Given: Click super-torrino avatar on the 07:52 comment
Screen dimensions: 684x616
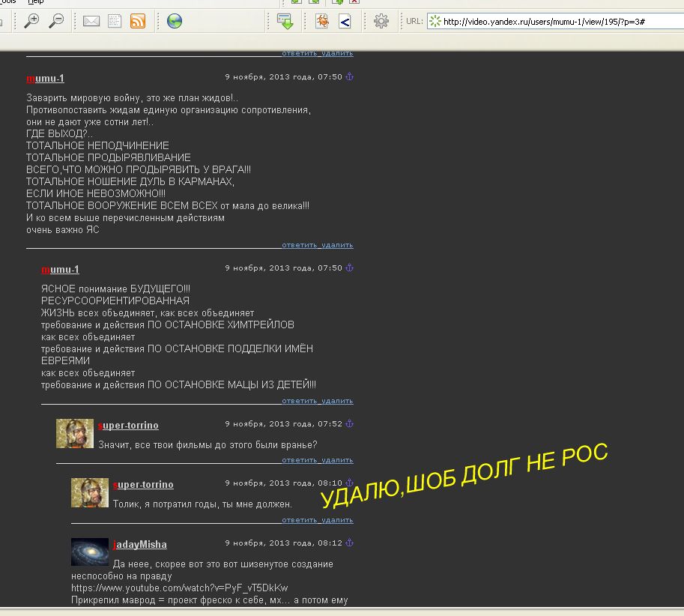Looking at the screenshot, I should (x=75, y=434).
